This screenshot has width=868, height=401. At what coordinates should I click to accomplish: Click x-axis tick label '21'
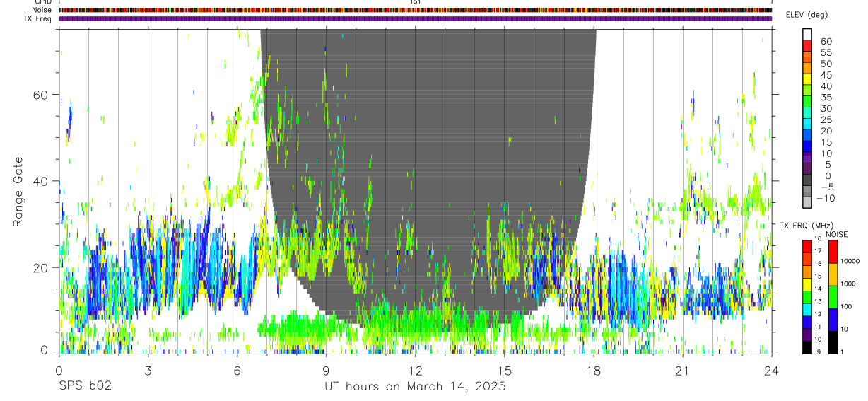pyautogui.click(x=683, y=371)
